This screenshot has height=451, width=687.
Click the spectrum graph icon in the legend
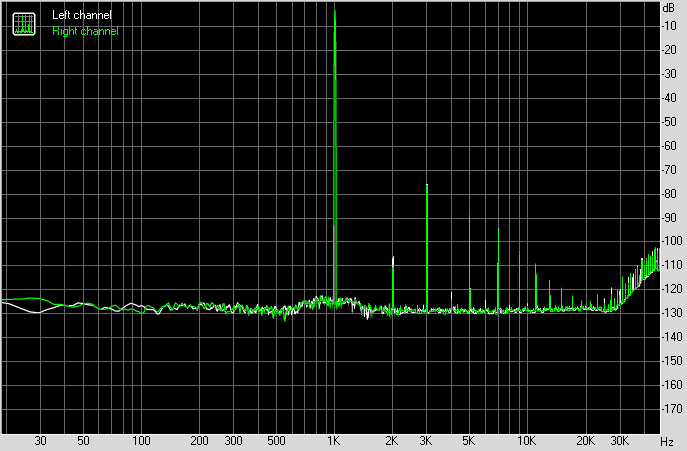(24, 24)
